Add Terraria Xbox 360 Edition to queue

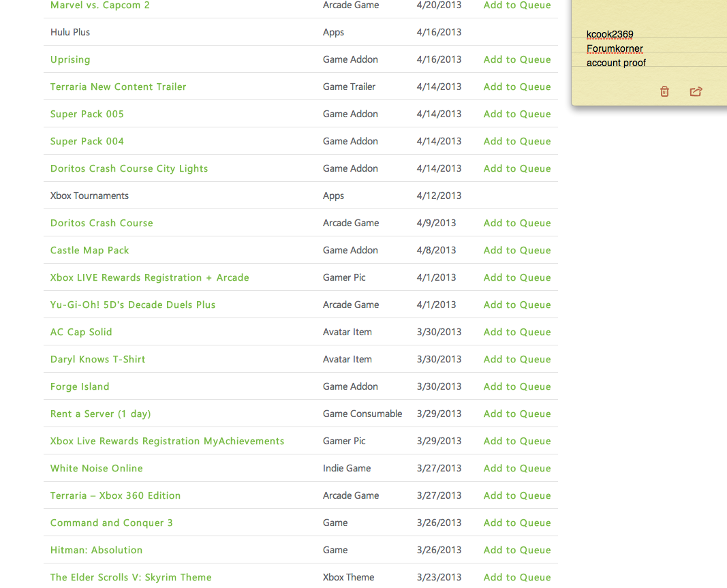point(517,496)
